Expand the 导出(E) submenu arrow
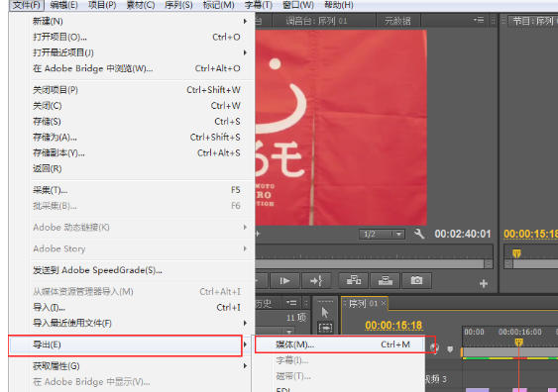This screenshot has width=558, height=392. click(245, 344)
